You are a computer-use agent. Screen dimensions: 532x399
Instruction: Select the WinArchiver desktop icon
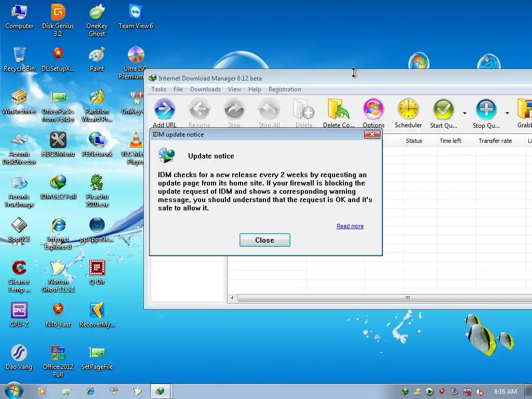click(x=19, y=101)
